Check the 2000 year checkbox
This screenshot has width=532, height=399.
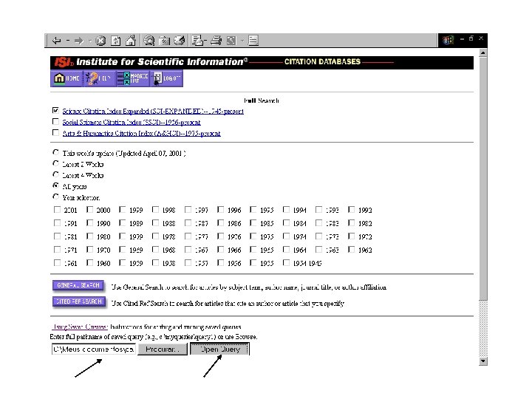(89, 210)
